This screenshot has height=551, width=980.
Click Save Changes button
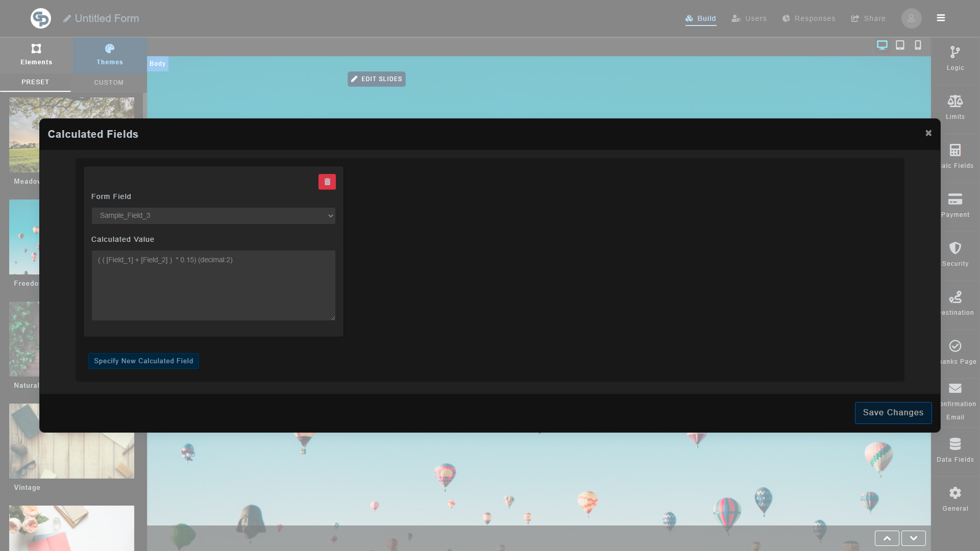tap(893, 413)
